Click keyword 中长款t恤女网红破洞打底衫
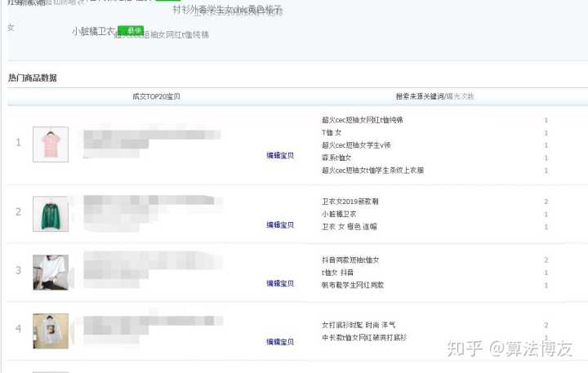The width and height of the screenshot is (588, 373). [x=364, y=337]
